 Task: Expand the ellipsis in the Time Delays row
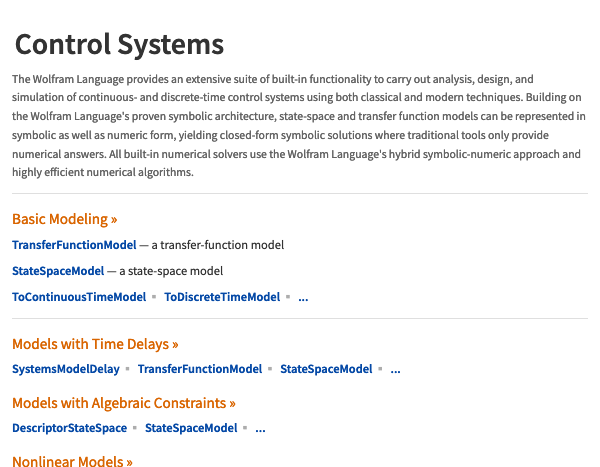[x=396, y=370]
